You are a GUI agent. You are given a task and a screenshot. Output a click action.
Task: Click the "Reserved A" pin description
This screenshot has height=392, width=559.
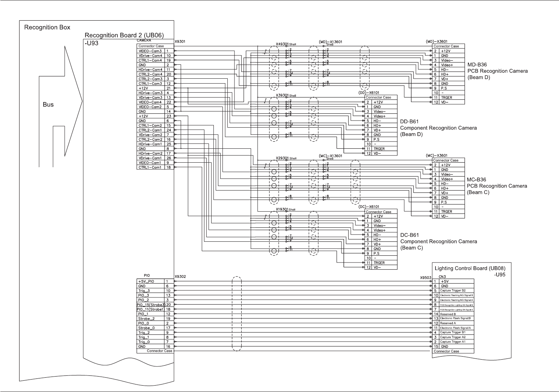(448, 323)
